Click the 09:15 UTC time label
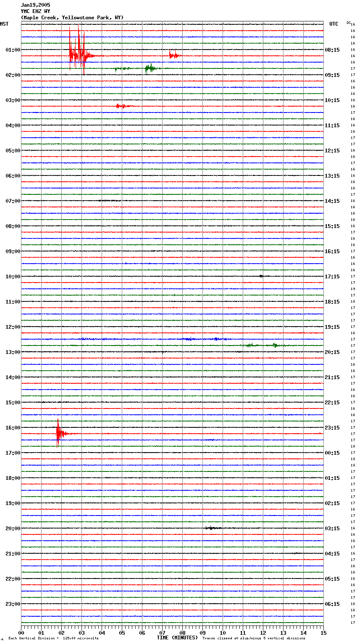The width and height of the screenshot is (357, 644). click(332, 75)
